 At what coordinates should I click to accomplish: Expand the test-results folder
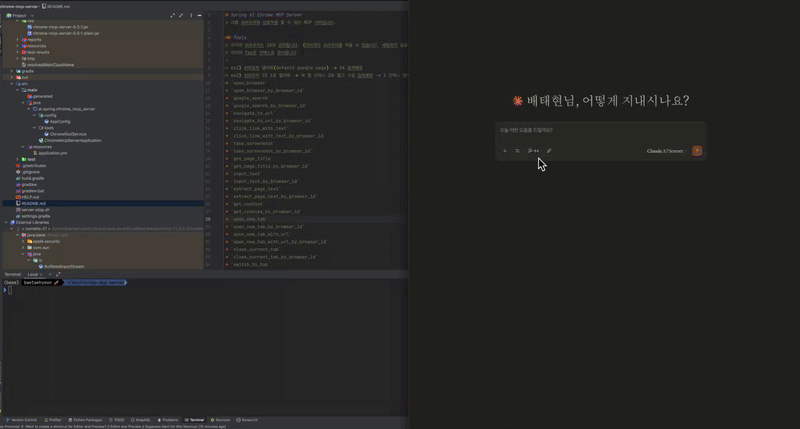17,52
